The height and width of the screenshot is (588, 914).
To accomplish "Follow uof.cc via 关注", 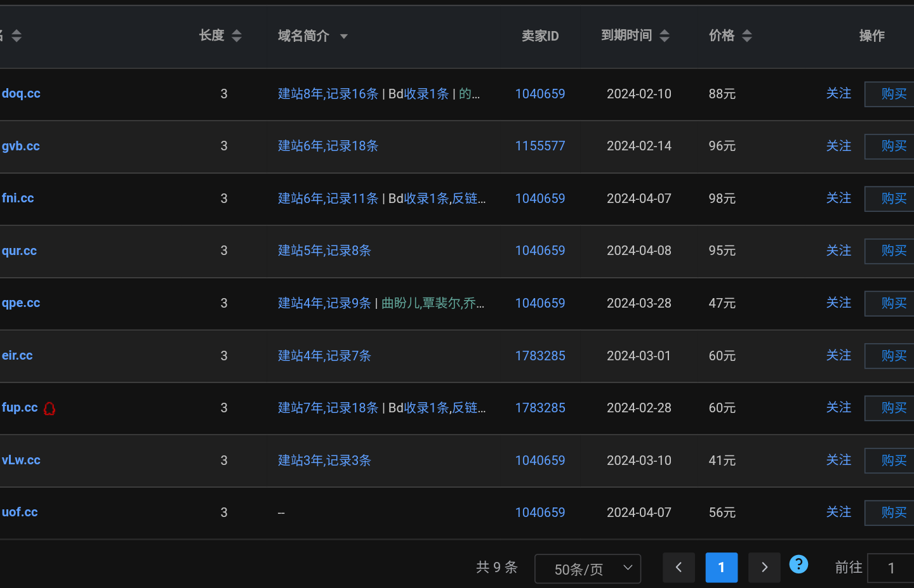I will [838, 512].
